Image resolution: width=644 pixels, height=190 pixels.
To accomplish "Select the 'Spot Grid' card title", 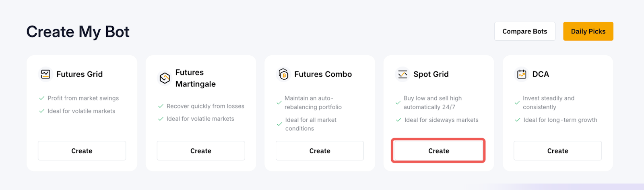I will (431, 74).
